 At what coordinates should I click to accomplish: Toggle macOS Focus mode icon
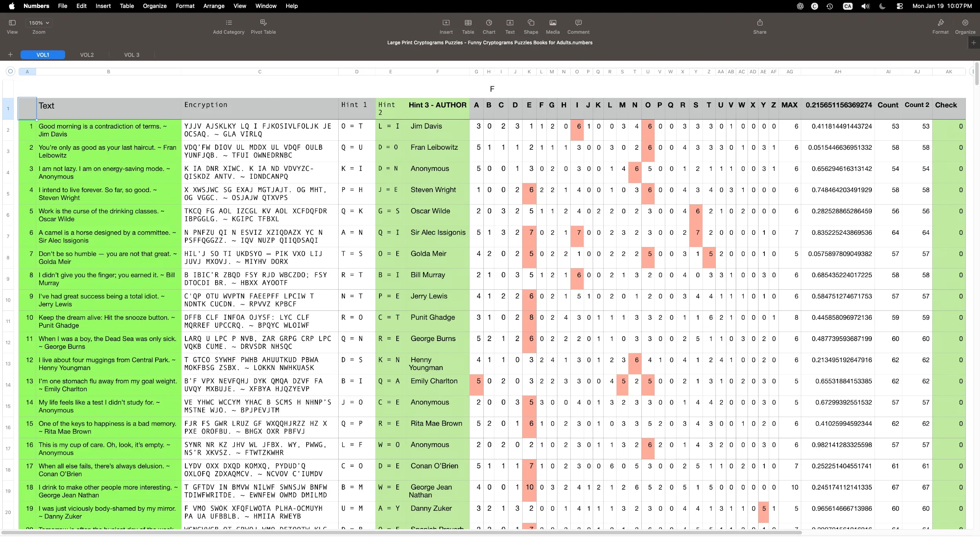(882, 6)
